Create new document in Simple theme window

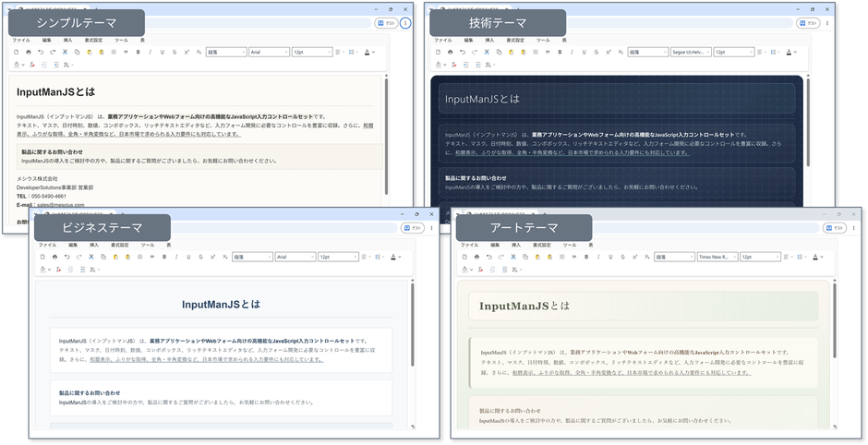click(x=16, y=52)
